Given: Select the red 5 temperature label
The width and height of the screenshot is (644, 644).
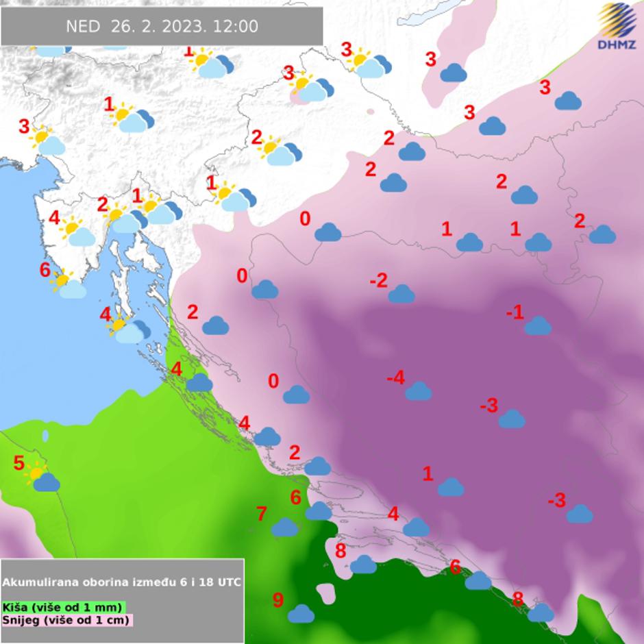Looking at the screenshot, I should [19, 463].
